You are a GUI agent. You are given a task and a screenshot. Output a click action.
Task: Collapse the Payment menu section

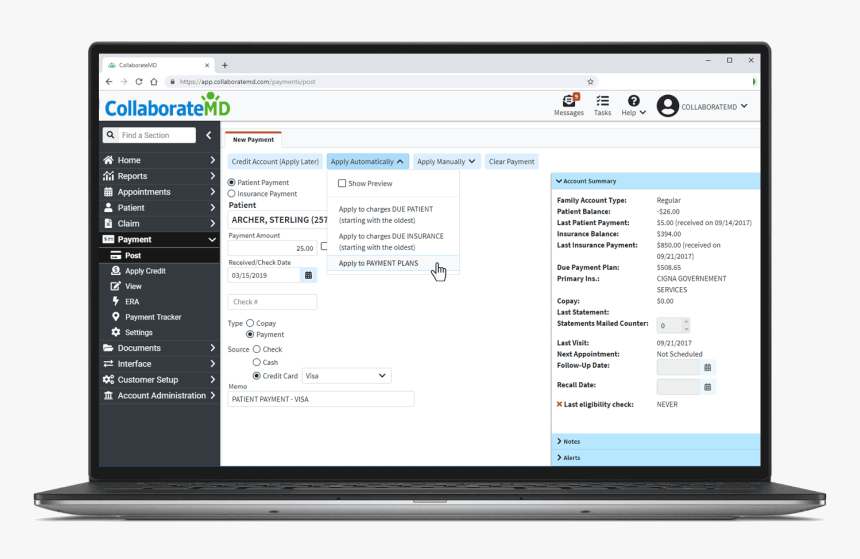(212, 240)
